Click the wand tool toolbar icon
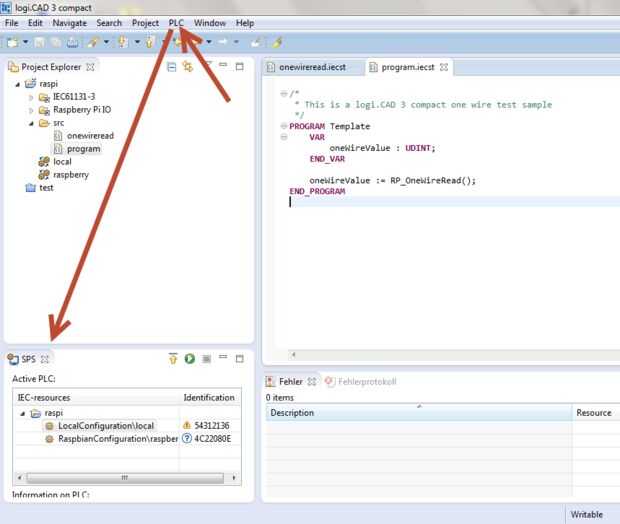This screenshot has width=620, height=524. 93,42
